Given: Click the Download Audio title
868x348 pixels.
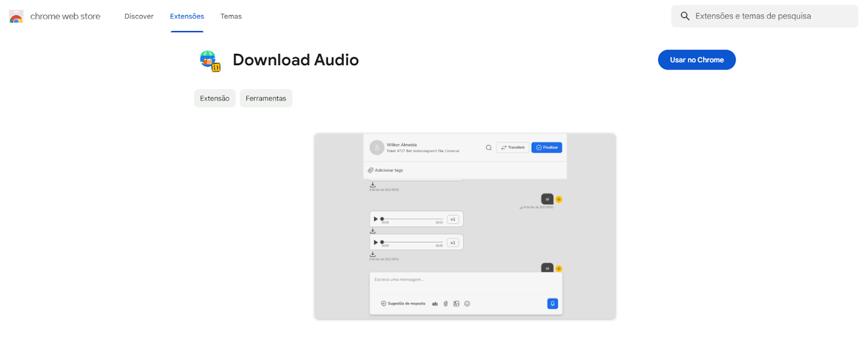Looking at the screenshot, I should [296, 60].
